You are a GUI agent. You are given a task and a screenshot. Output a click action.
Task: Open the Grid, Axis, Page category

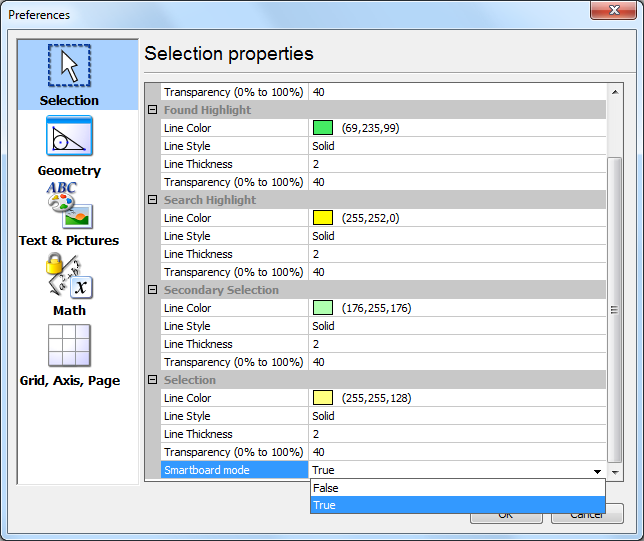[69, 354]
